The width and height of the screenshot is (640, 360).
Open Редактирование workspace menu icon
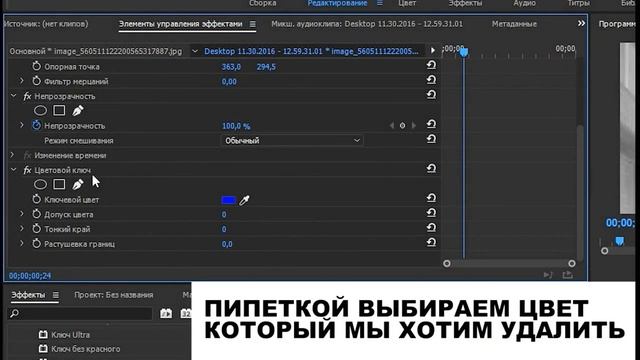(x=380, y=3)
